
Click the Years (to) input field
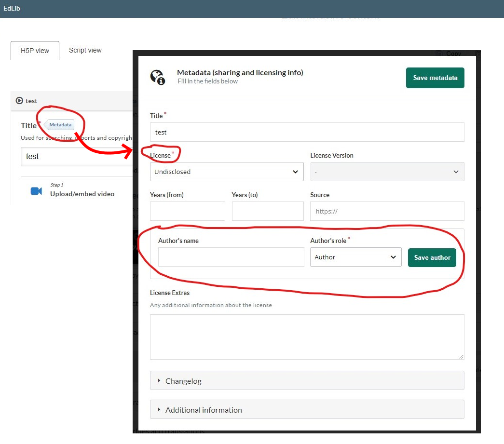(x=267, y=211)
